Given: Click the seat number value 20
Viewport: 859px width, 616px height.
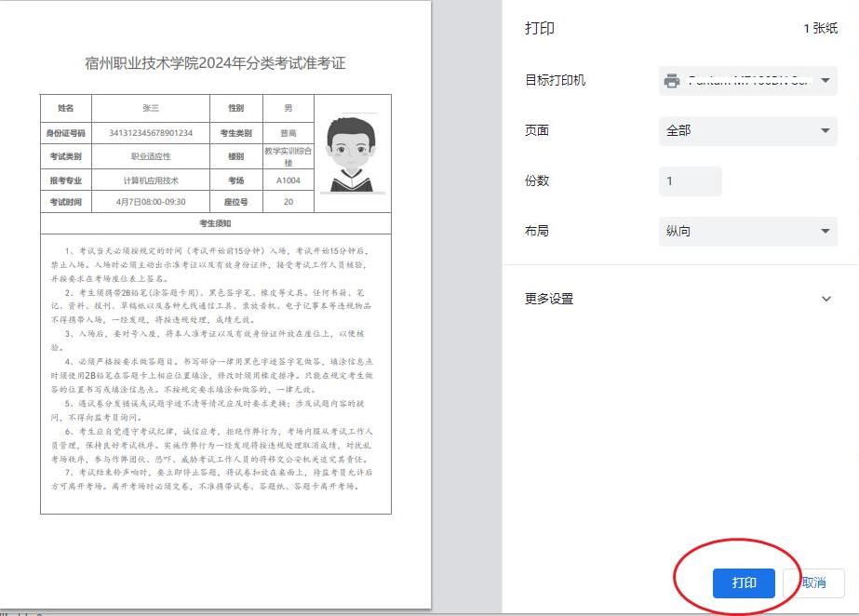Looking at the screenshot, I should click(289, 202).
